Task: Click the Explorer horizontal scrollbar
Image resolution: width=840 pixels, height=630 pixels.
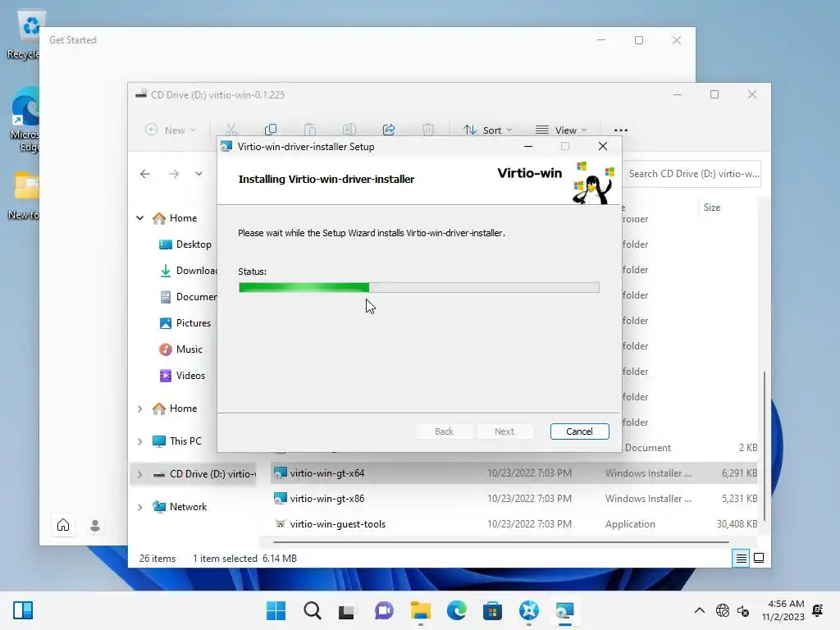Action: (501, 542)
